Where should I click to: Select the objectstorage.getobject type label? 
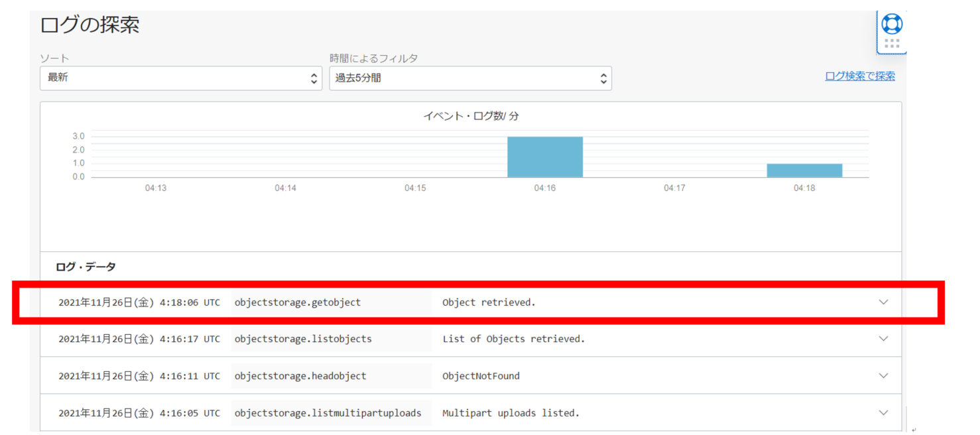coord(298,302)
